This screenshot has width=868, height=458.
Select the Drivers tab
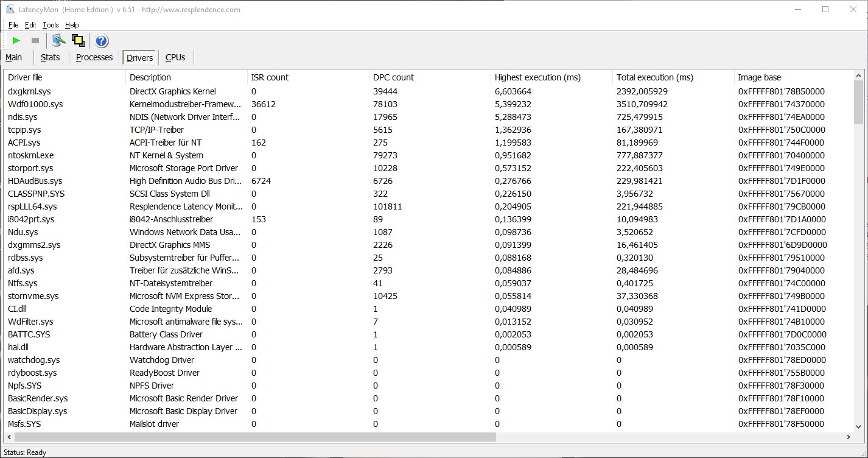(x=140, y=58)
